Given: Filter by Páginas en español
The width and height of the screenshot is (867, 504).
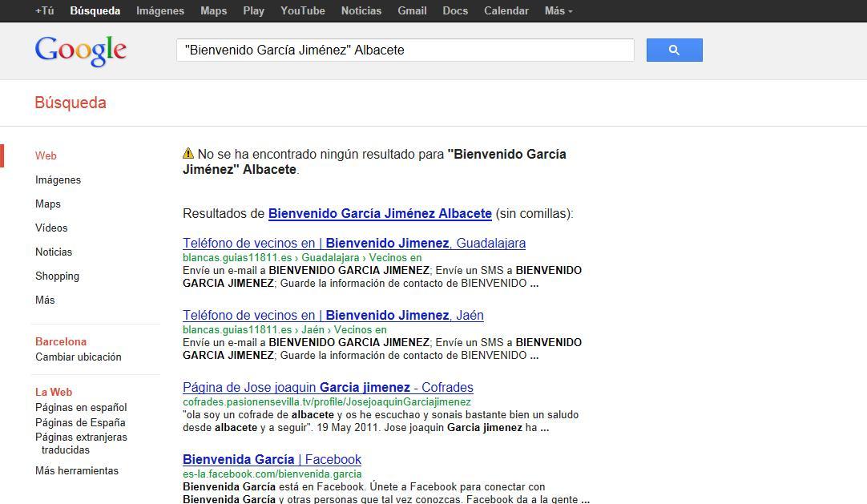Looking at the screenshot, I should click(x=81, y=407).
